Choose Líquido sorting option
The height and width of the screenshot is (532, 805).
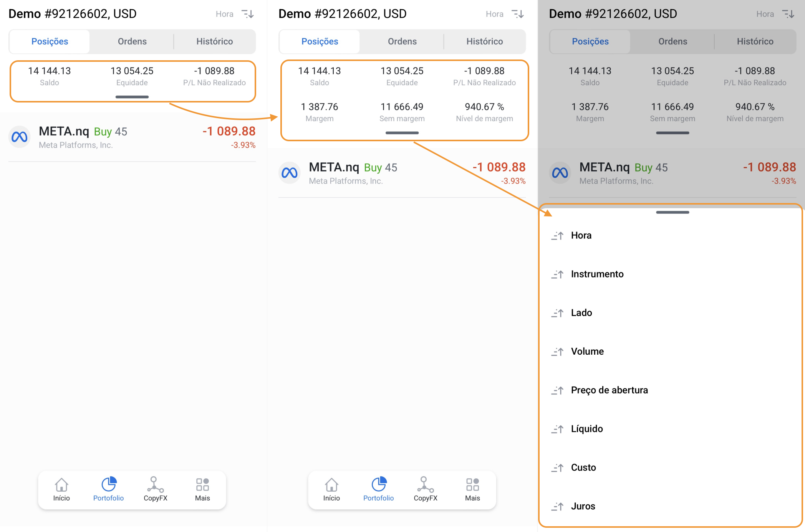point(587,429)
